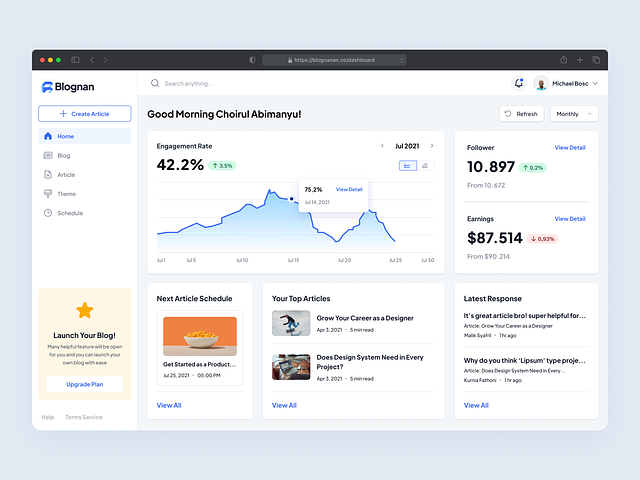Click View Detail in chart tooltip
The image size is (640, 480).
[349, 189]
